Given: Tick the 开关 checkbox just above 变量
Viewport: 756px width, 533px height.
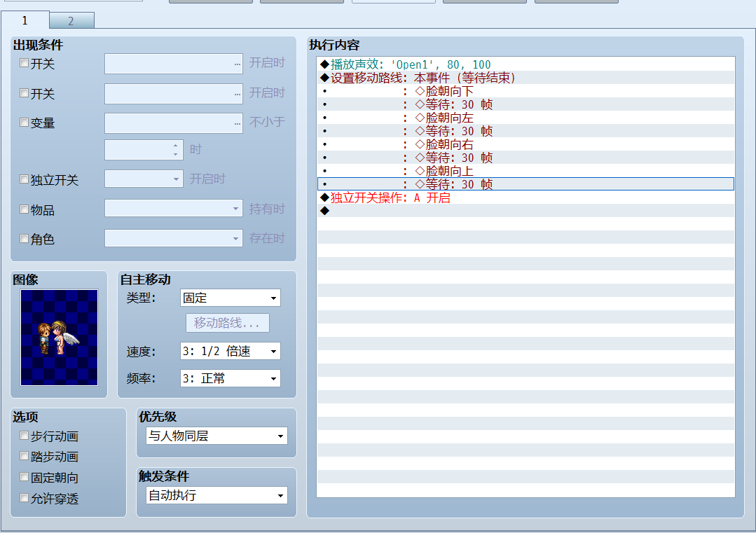Looking at the screenshot, I should pos(24,93).
